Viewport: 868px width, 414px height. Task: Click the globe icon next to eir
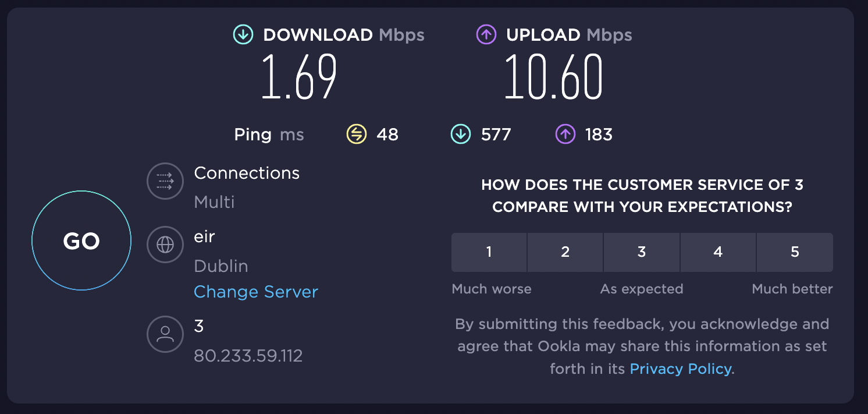point(165,245)
